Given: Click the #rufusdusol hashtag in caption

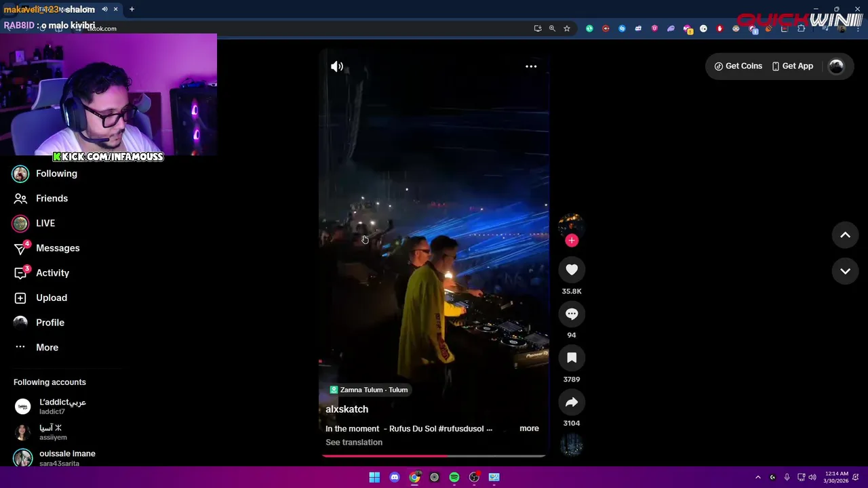Looking at the screenshot, I should pos(461,428).
